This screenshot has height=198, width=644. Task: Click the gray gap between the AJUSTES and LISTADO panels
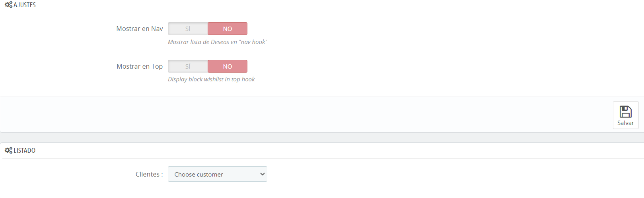click(x=322, y=137)
